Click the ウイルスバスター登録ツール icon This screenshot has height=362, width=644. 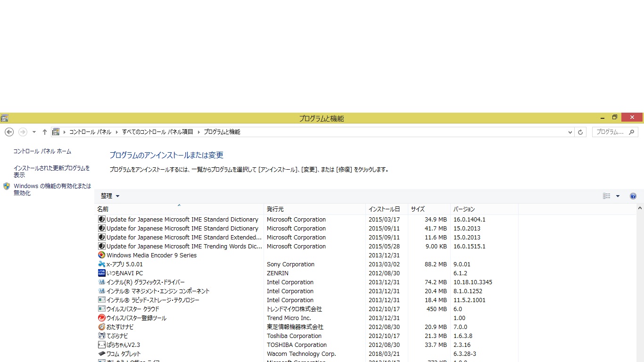(x=101, y=318)
